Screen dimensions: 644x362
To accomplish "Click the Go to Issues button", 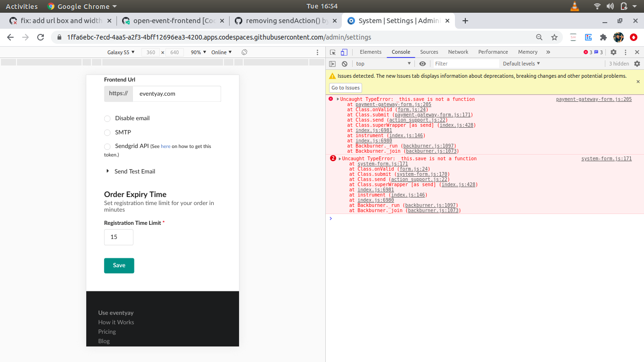I will pos(345,88).
